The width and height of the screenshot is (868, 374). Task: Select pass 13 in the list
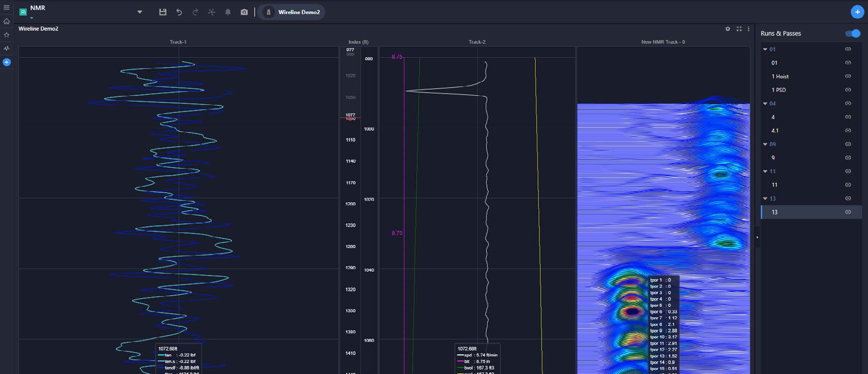[x=775, y=212]
